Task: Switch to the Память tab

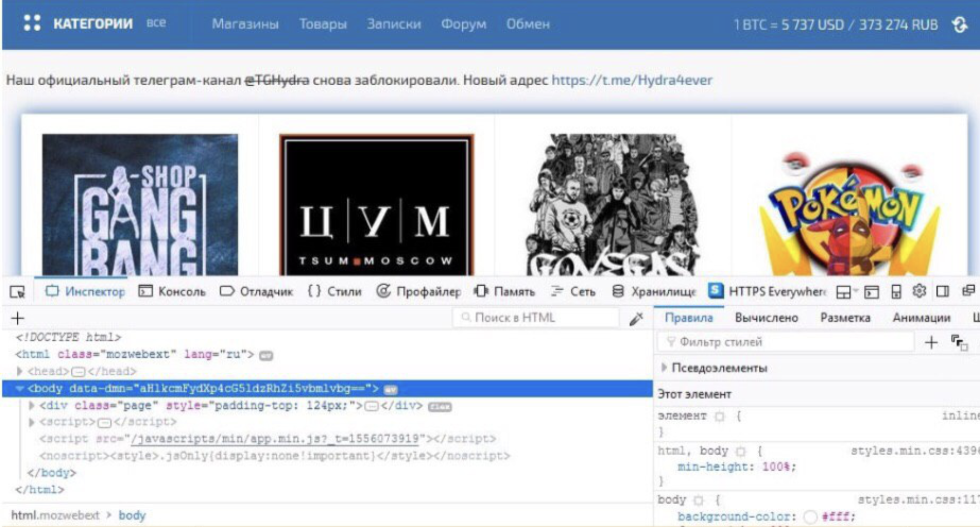Action: click(504, 291)
